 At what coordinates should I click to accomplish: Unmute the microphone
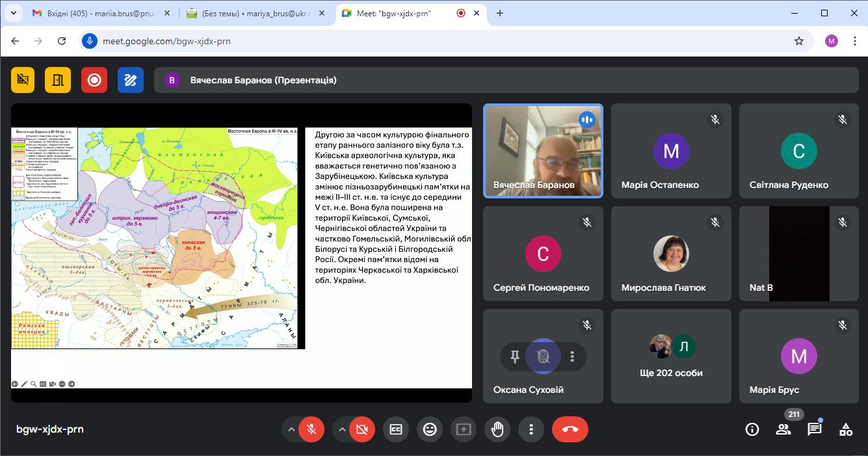tap(311, 429)
